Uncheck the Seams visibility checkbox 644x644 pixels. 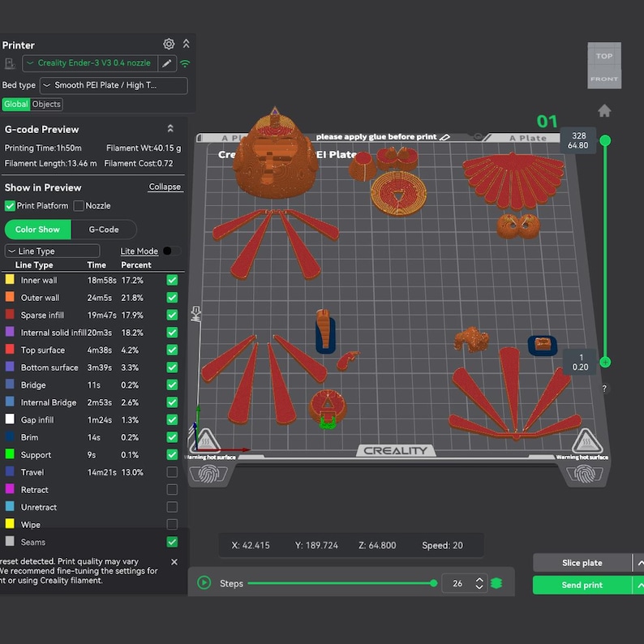(x=172, y=542)
